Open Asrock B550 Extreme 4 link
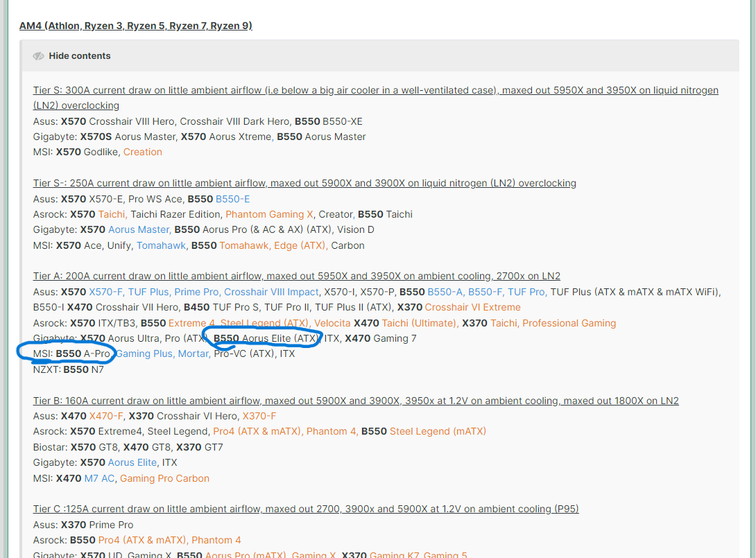This screenshot has height=558, width=756. pyautogui.click(x=192, y=323)
